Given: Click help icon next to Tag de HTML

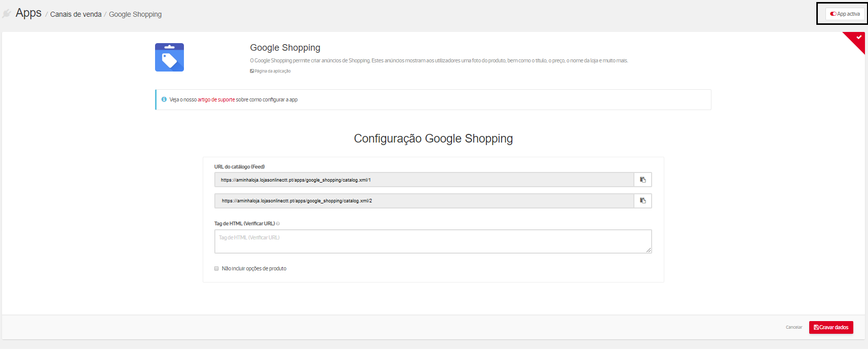Looking at the screenshot, I should [x=278, y=224].
